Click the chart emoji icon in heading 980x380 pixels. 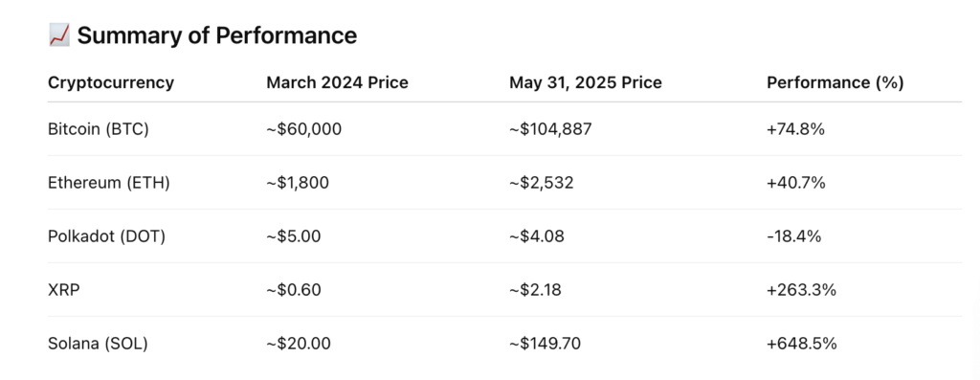click(58, 36)
